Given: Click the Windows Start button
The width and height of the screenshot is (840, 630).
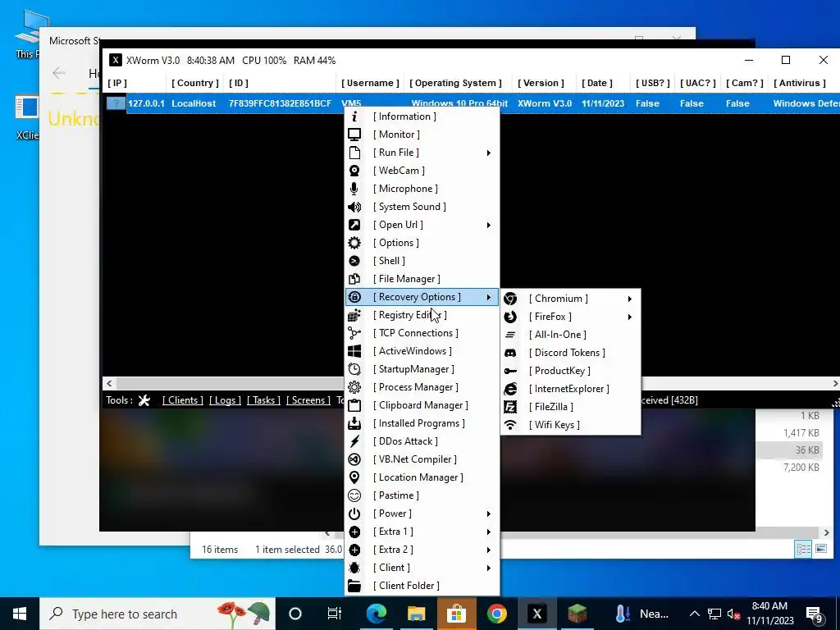Looking at the screenshot, I should tap(20, 614).
